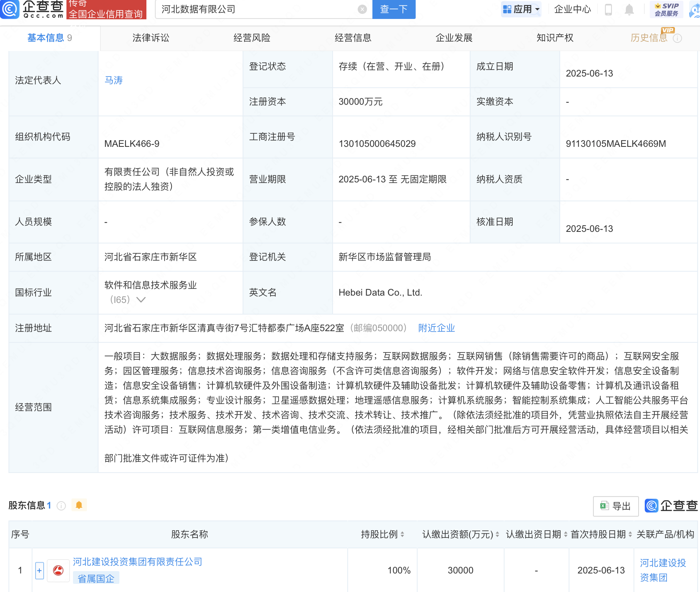
Task: Click the 全国企业信用查询 banner
Action: (106, 9)
